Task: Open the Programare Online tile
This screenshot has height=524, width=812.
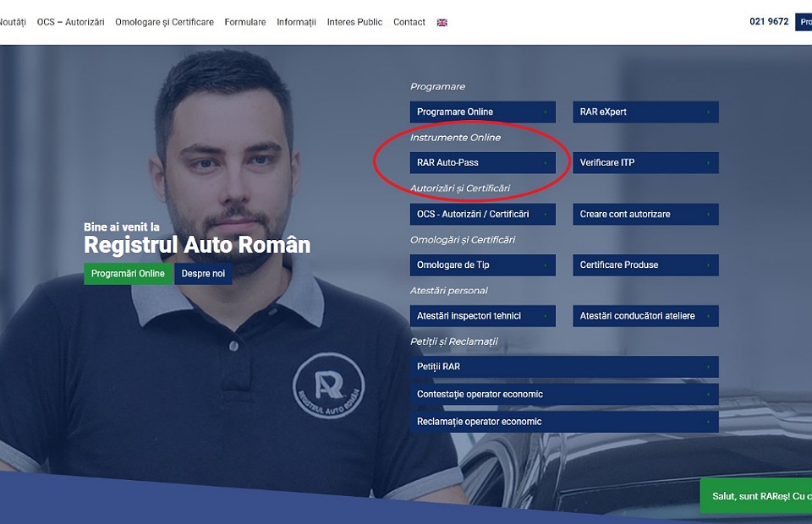Action: click(x=482, y=112)
